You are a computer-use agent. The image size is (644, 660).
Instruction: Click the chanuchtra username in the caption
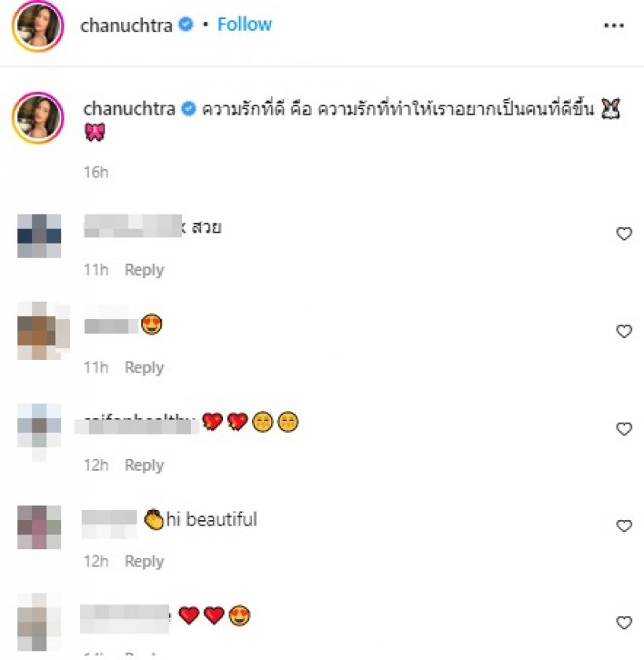click(129, 109)
